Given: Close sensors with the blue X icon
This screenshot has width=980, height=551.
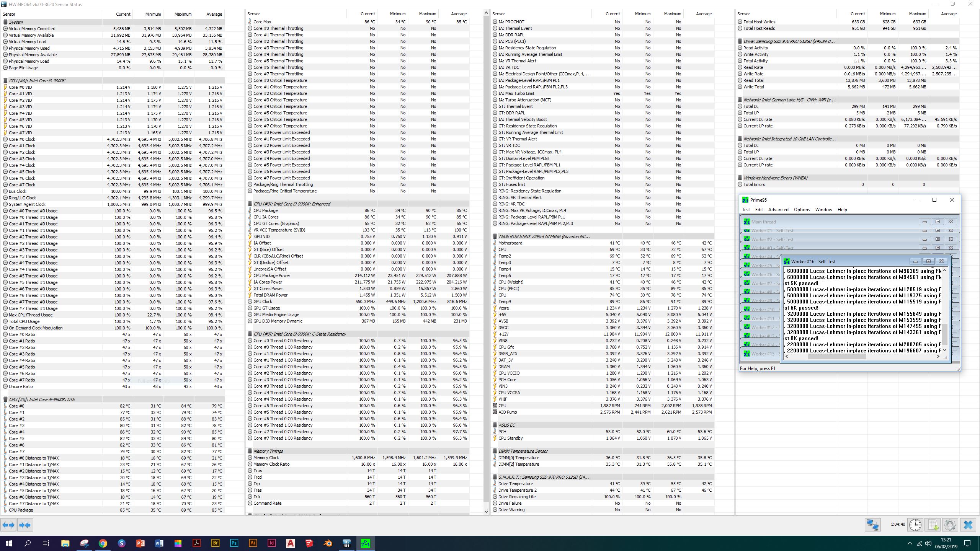Looking at the screenshot, I should point(968,525).
